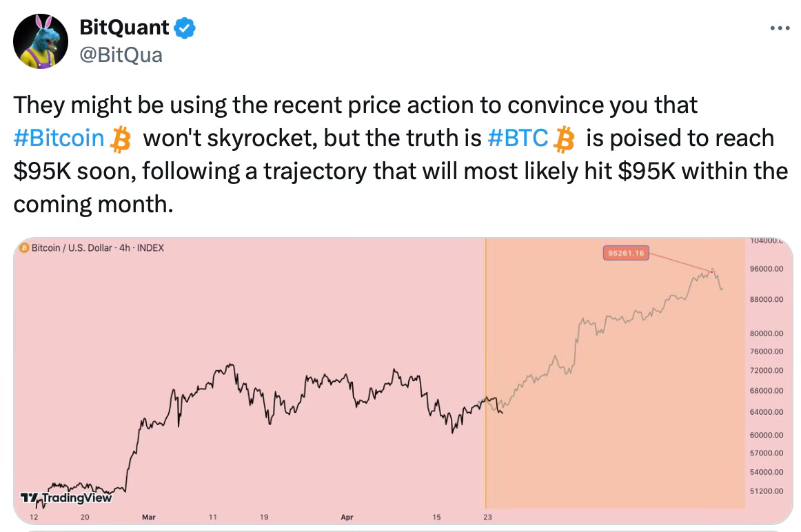This screenshot has height=532, width=801.
Task: Click the Mar date on time axis
Action: tap(149, 518)
